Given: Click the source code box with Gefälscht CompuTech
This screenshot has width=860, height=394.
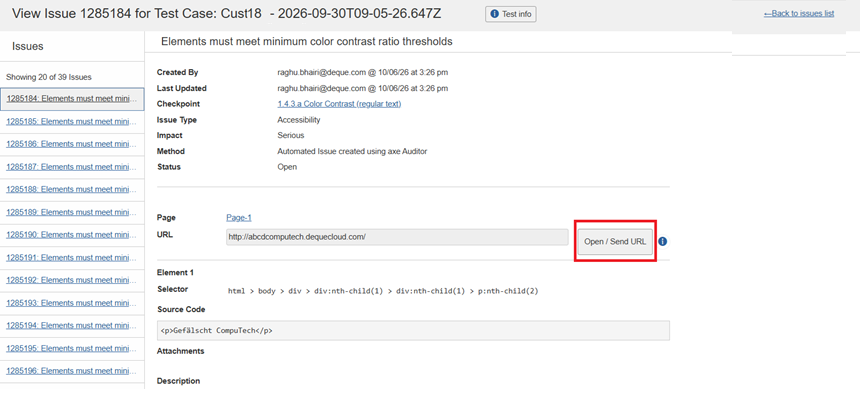Looking at the screenshot, I should [x=413, y=331].
